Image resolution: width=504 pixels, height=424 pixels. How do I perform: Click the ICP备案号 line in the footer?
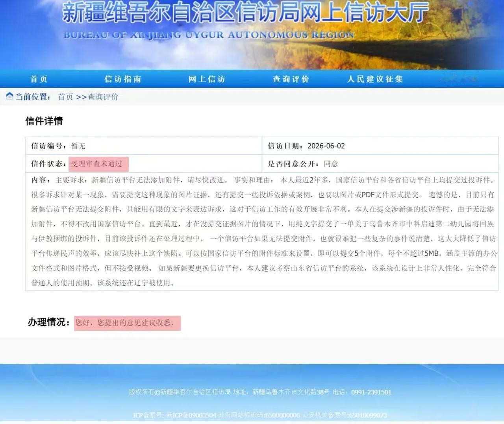coord(260,415)
